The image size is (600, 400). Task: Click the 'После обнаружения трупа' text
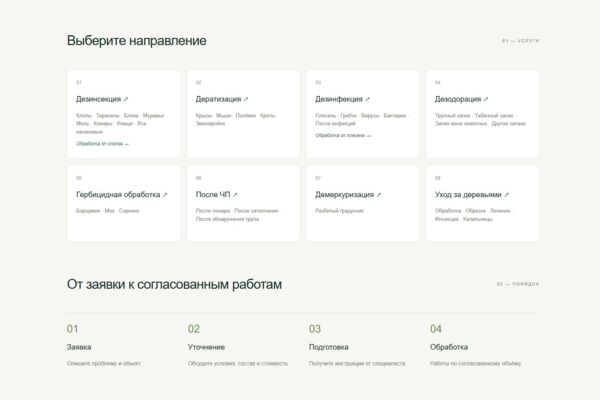(x=227, y=219)
